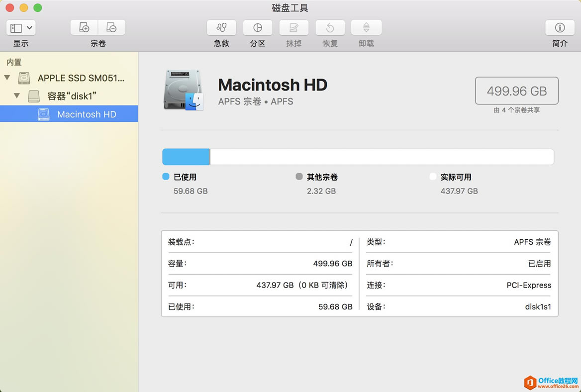Click the blue 已使用 legend dot

coord(166,177)
